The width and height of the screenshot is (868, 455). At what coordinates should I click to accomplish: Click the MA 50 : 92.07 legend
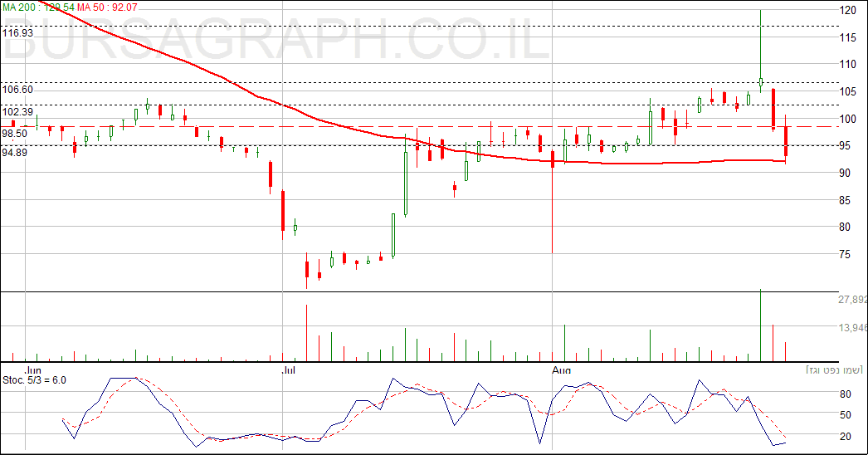pos(107,7)
